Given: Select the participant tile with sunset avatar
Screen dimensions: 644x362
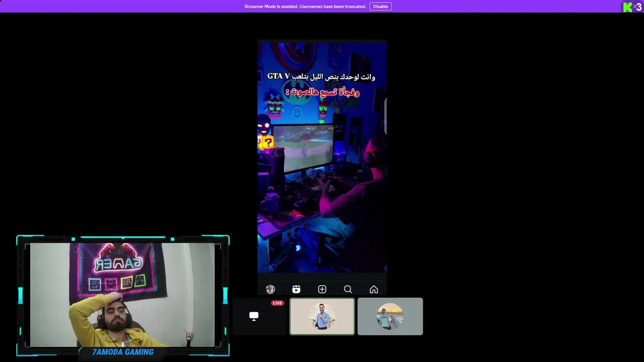Looking at the screenshot, I should pyautogui.click(x=390, y=316).
